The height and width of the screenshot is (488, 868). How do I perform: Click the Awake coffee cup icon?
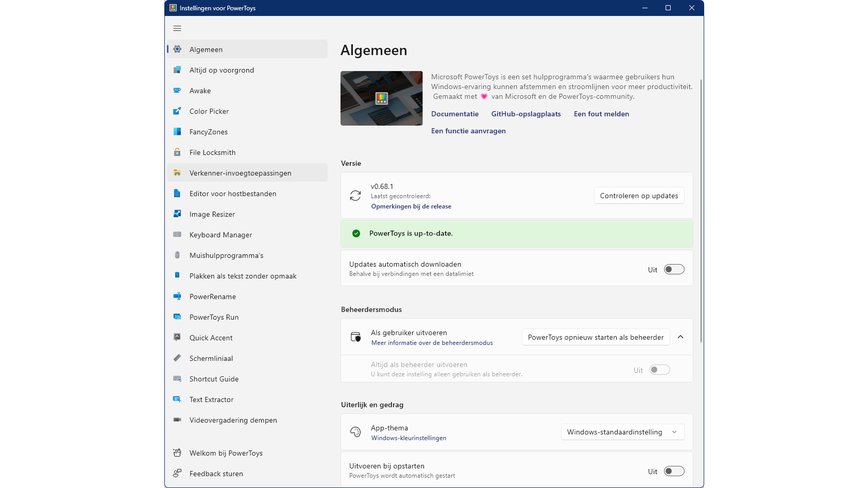pos(177,91)
